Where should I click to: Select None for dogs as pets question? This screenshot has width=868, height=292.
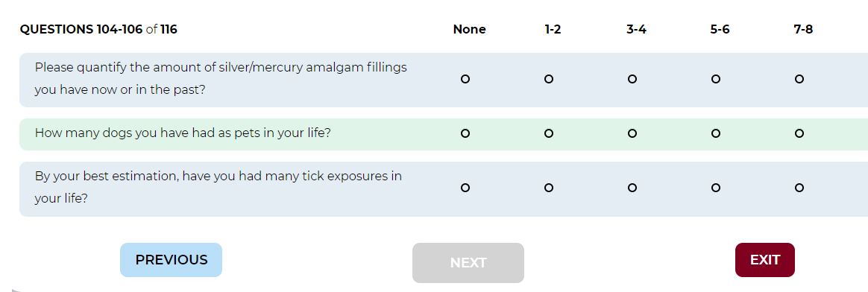pos(465,133)
